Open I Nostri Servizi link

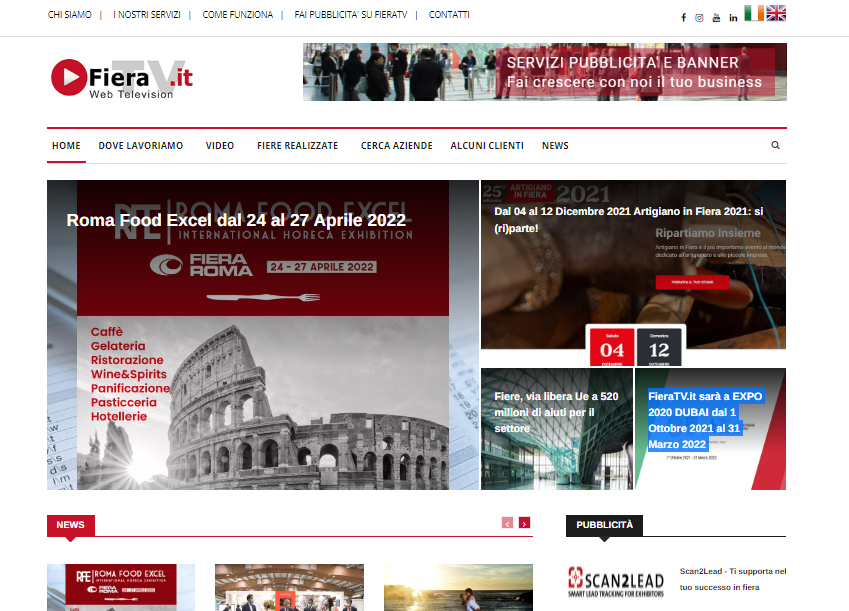tap(147, 15)
